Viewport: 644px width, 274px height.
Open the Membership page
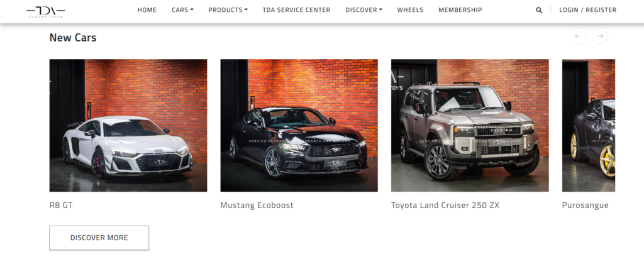460,10
